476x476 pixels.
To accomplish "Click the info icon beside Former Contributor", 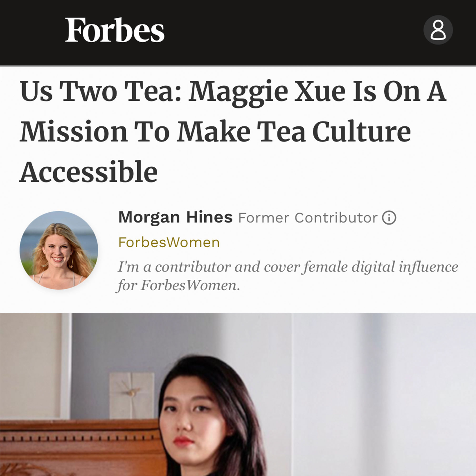I will (x=389, y=218).
